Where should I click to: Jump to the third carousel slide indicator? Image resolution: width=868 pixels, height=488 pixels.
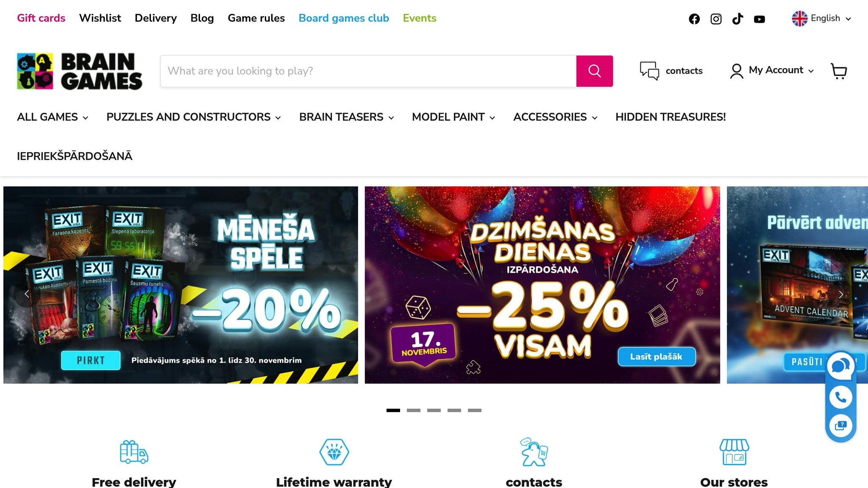[x=434, y=410]
